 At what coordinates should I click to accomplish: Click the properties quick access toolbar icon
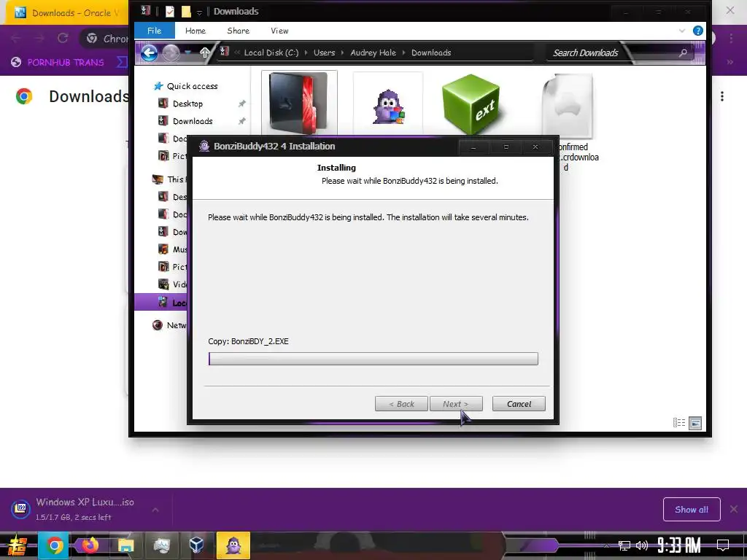click(x=169, y=12)
